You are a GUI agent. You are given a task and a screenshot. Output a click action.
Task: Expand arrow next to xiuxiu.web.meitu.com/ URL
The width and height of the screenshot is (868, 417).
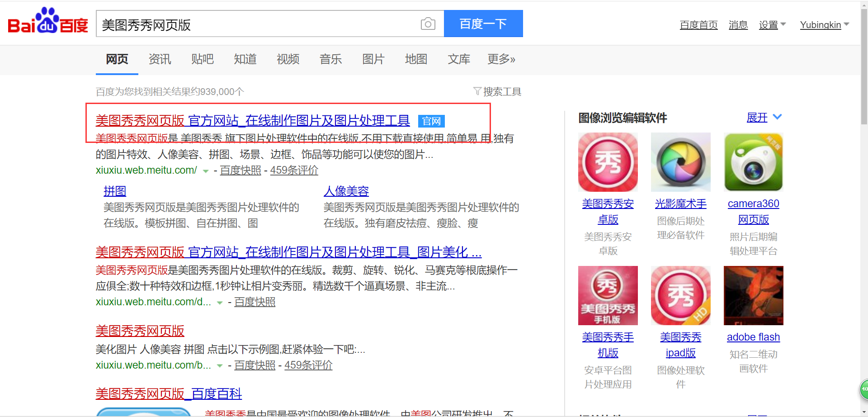coord(206,171)
